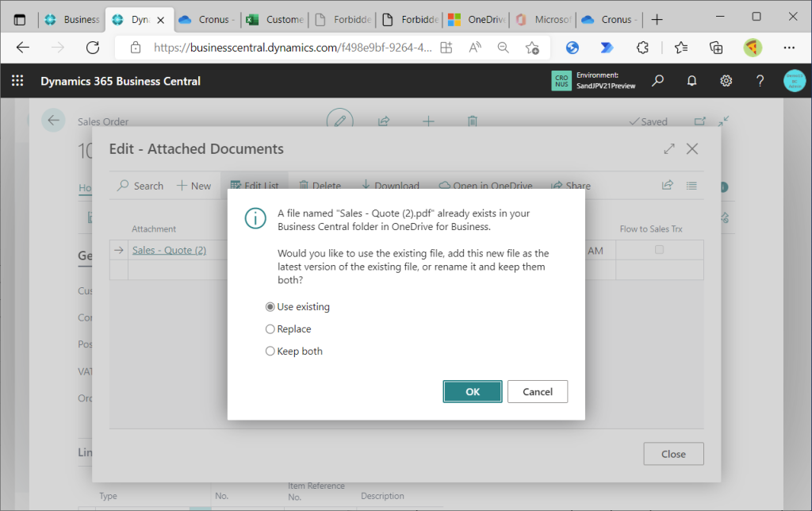Click Edit List in the toolbar
812x511 pixels.
(x=255, y=186)
